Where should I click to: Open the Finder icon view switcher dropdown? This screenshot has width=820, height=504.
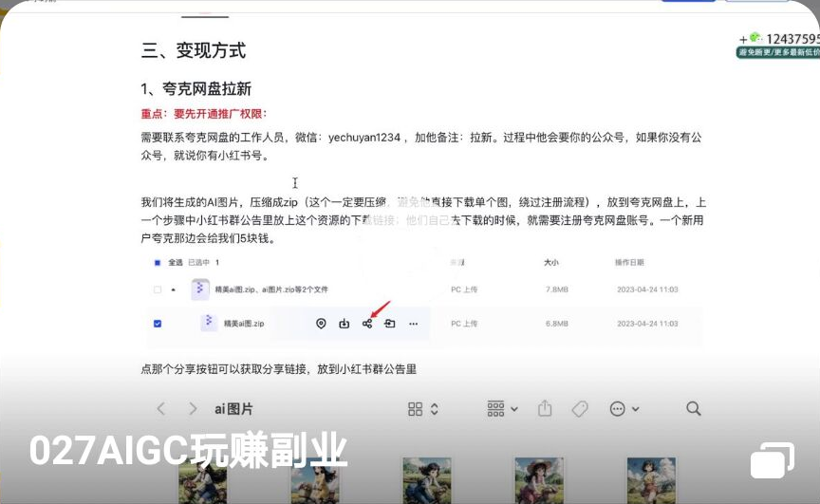point(423,408)
